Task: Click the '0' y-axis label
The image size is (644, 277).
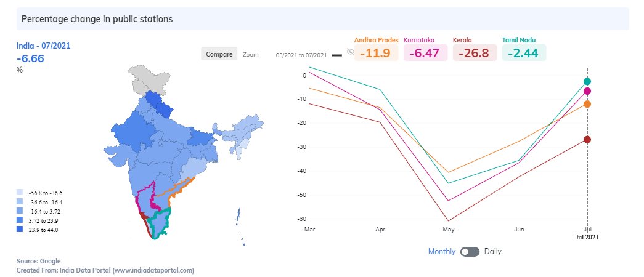Action: (305, 75)
